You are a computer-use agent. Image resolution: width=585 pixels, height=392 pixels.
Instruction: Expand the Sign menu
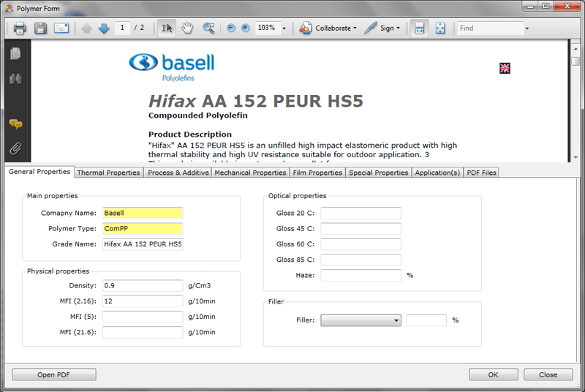(398, 29)
